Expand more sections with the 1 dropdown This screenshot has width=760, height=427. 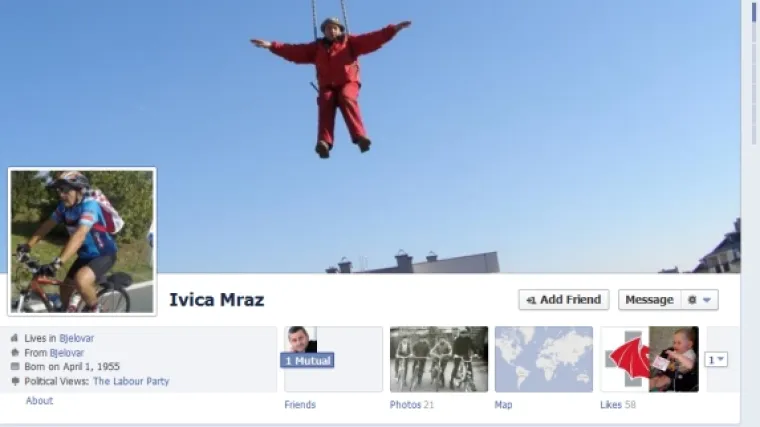pos(715,360)
